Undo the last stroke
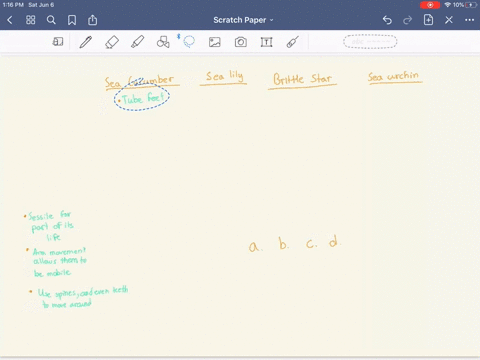 pyautogui.click(x=387, y=20)
